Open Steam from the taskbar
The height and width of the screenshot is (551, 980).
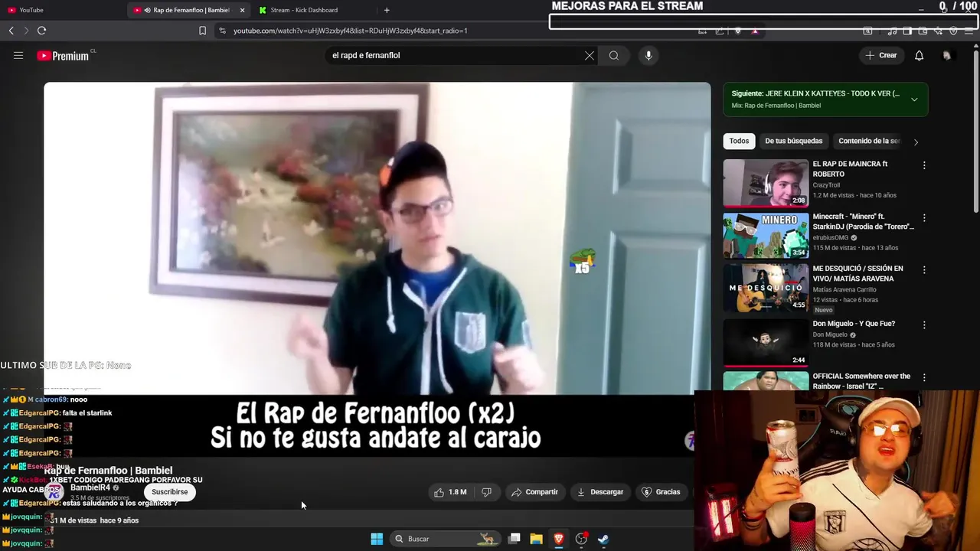[x=603, y=539]
